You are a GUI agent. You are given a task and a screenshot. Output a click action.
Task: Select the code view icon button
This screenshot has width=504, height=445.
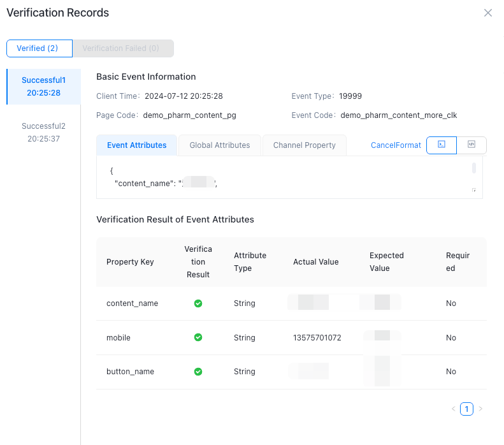472,145
